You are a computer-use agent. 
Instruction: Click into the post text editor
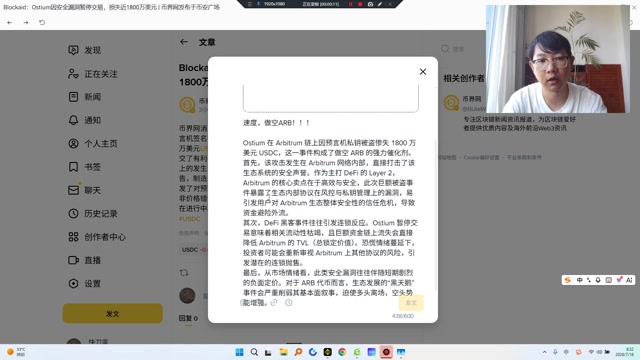click(x=329, y=212)
